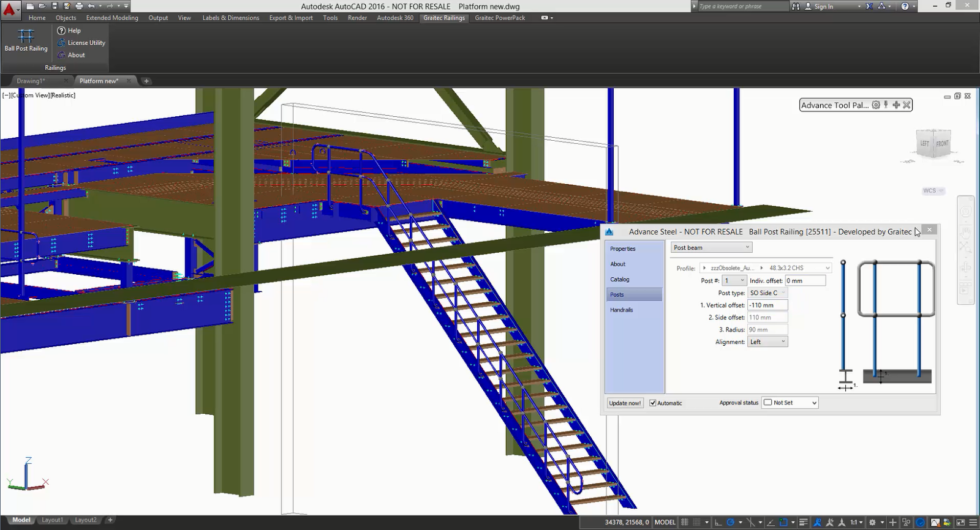Go to Labels & Dimensions tab

coord(231,18)
